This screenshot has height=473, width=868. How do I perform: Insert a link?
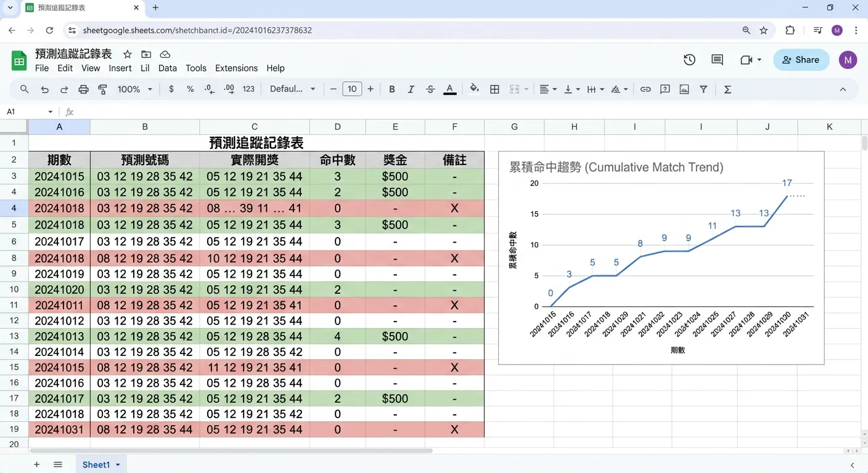[645, 89]
